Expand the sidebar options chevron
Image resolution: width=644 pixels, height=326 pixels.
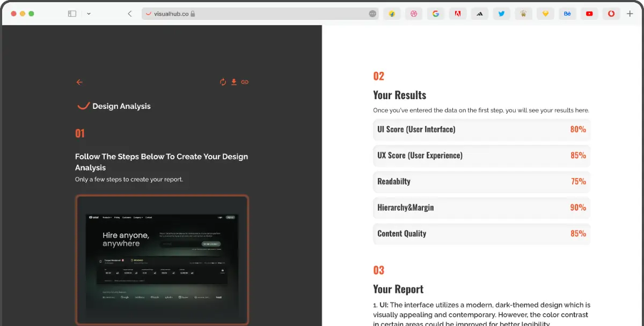[x=89, y=13]
